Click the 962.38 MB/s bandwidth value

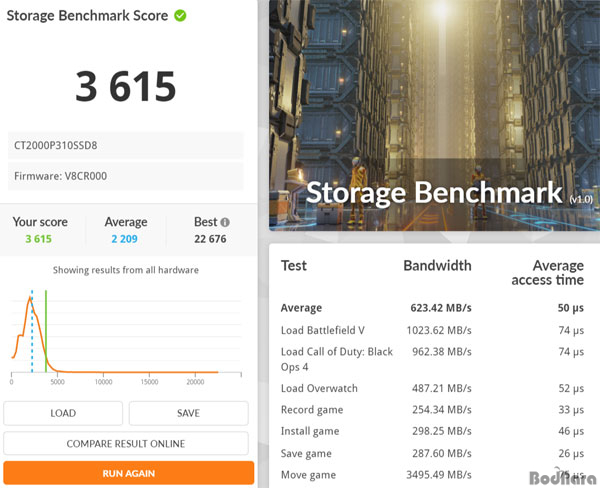pyautogui.click(x=442, y=352)
